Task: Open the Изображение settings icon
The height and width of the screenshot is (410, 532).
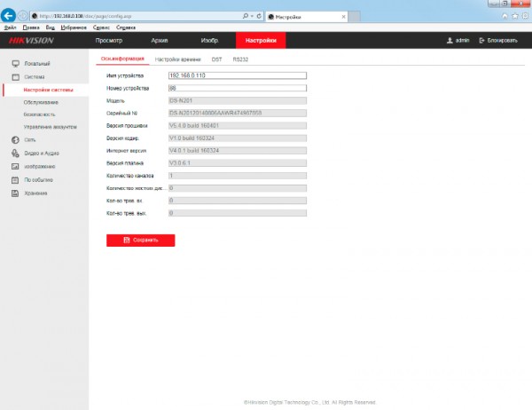Action: (x=15, y=167)
